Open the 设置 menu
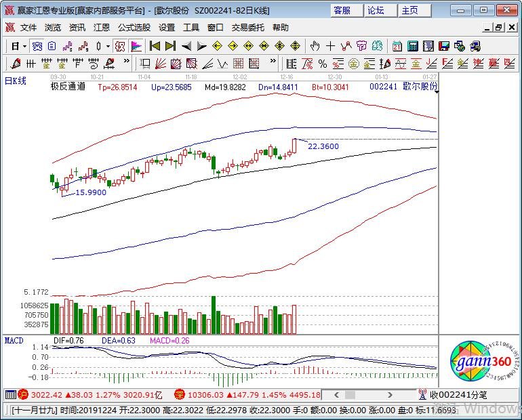 167,28
